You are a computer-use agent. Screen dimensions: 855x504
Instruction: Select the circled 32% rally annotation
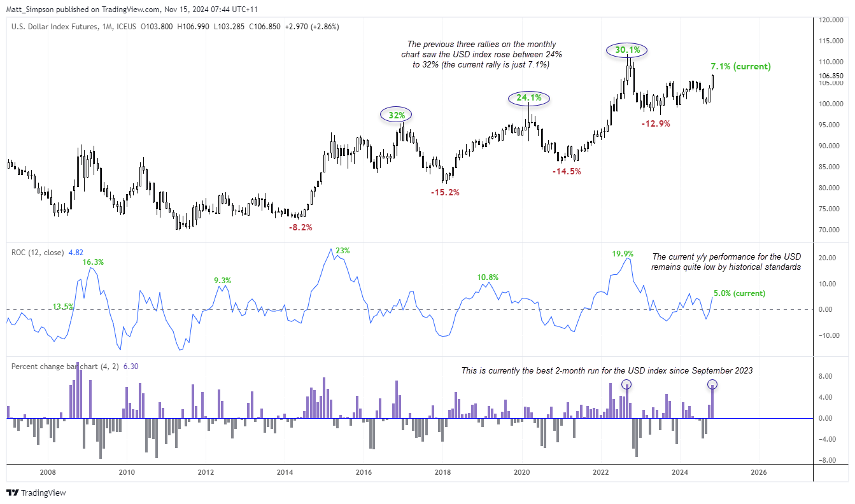coord(397,115)
